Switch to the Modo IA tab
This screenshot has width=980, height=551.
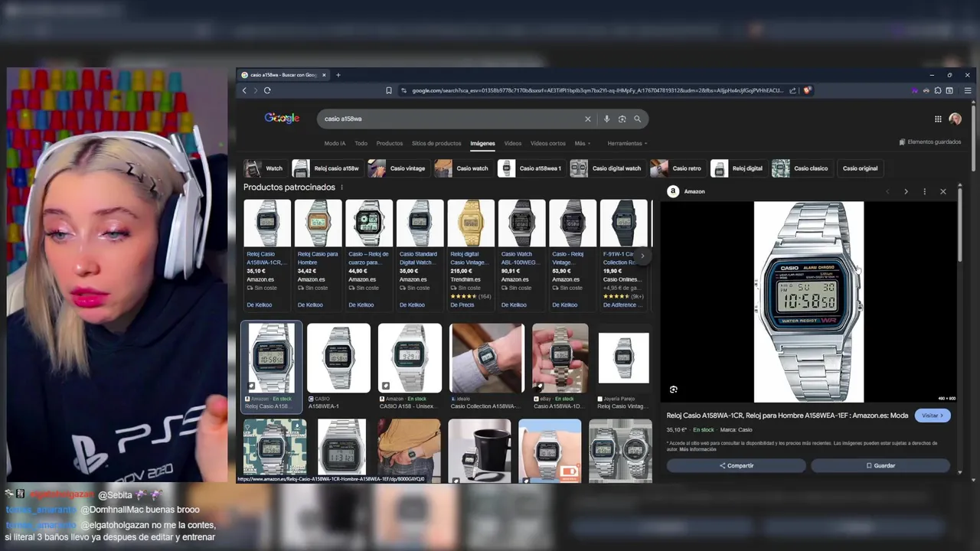[335, 143]
